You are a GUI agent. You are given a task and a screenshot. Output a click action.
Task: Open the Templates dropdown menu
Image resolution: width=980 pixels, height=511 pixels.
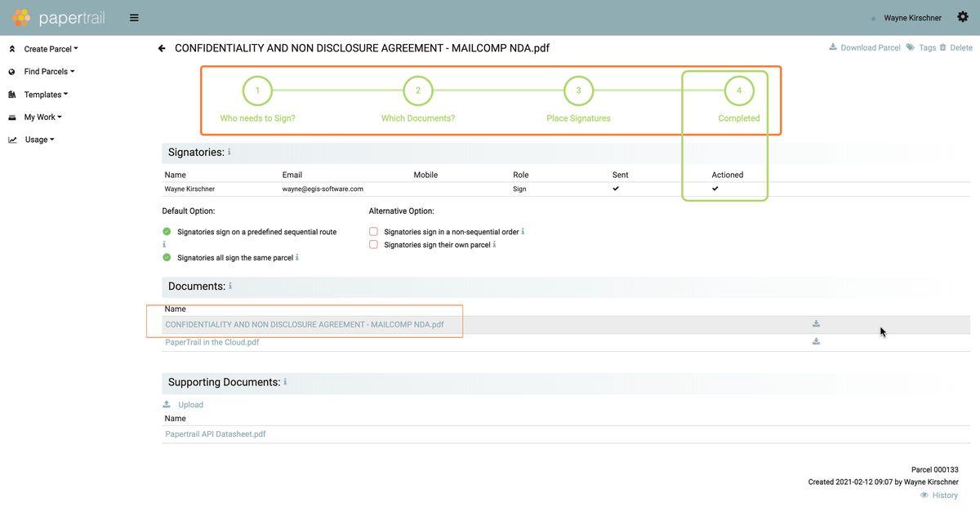pyautogui.click(x=46, y=95)
